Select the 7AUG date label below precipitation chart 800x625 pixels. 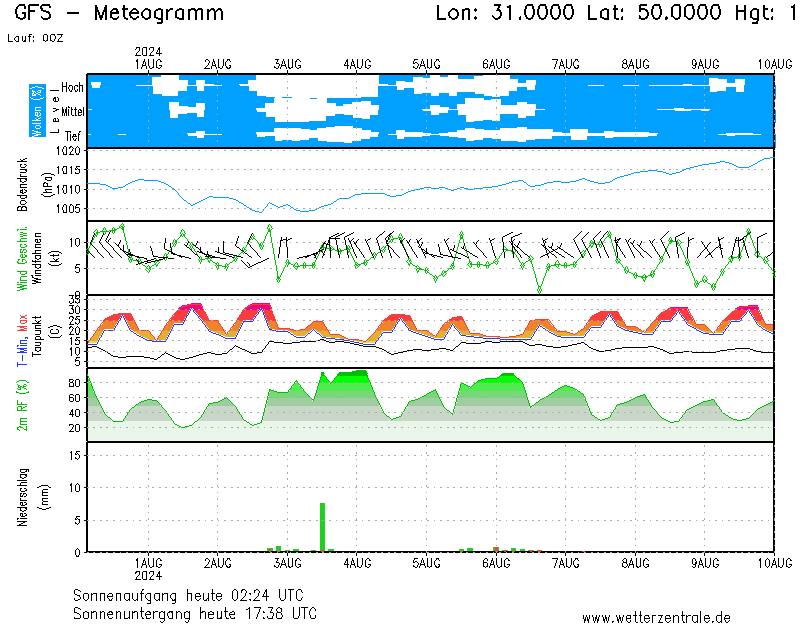(x=566, y=563)
